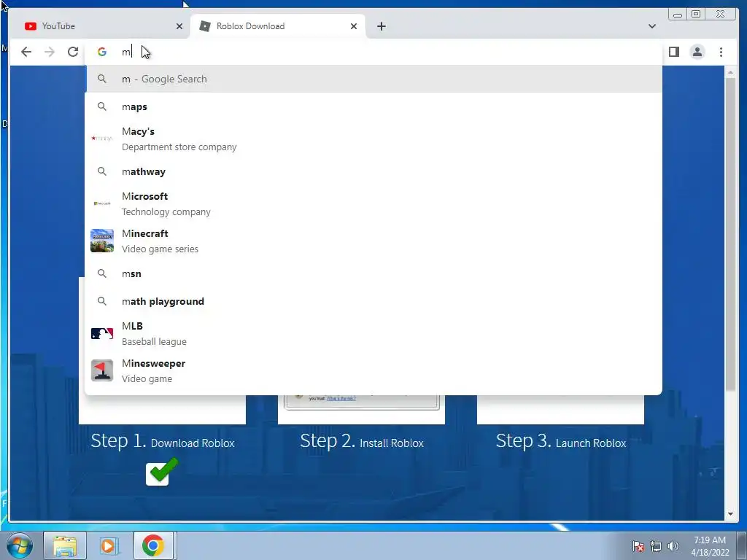Screen dimensions: 747x560
Task: Minimize the Chrome window
Action: [678, 15]
